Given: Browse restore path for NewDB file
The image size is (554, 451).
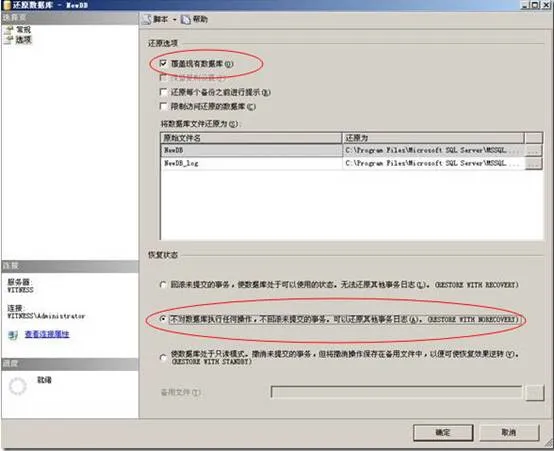Looking at the screenshot, I should point(534,151).
